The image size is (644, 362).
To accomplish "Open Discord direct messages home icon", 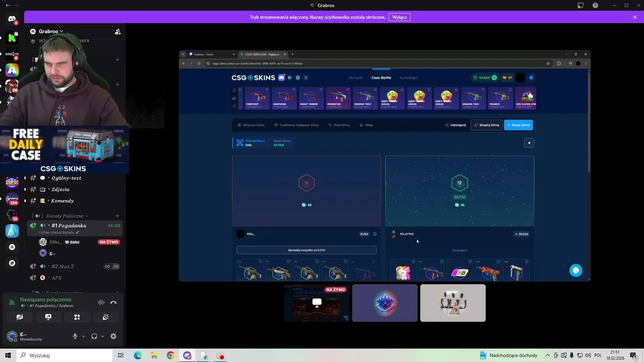I will [12, 19].
